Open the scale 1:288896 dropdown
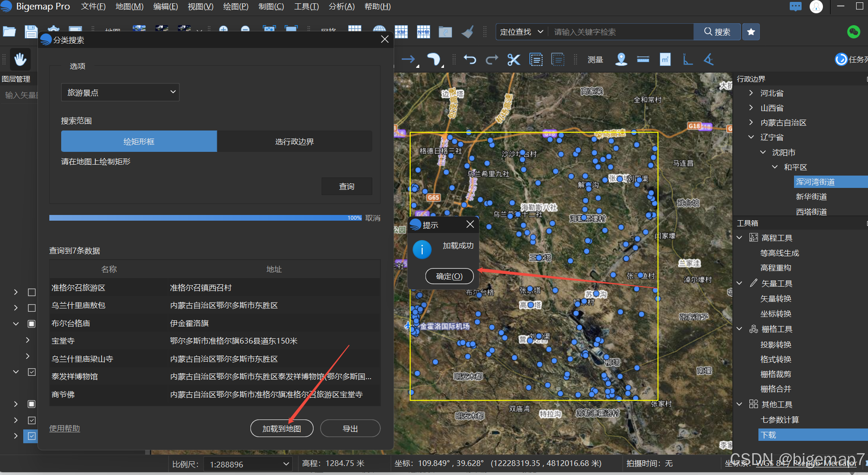Image resolution: width=868 pixels, height=475 pixels. [x=249, y=464]
